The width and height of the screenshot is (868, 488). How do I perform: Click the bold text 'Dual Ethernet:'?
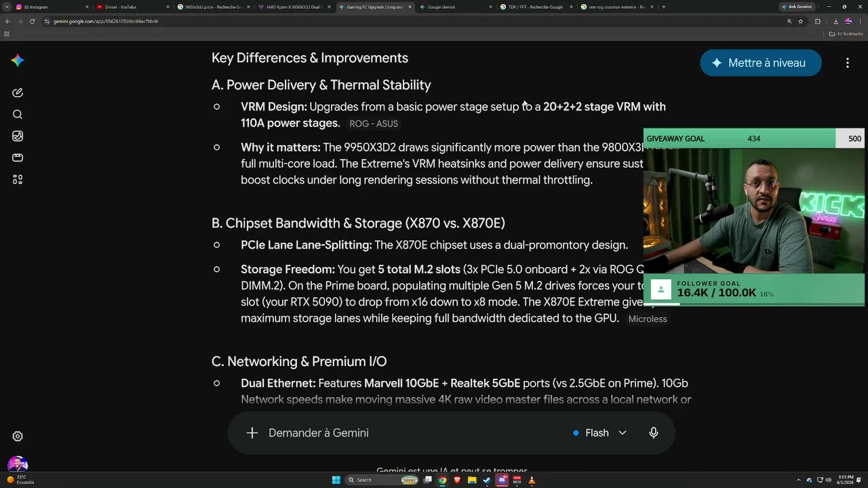point(278,383)
